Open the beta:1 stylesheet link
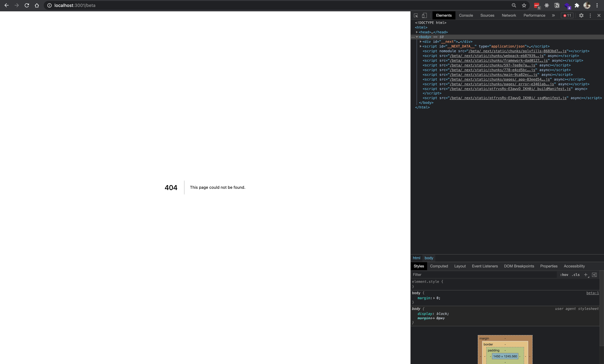This screenshot has width=604, height=364. point(593,293)
